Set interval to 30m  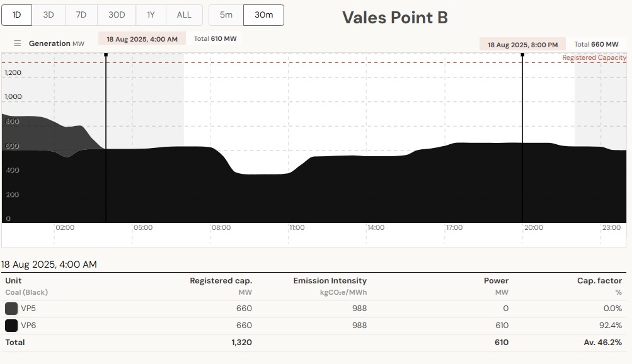[x=263, y=15]
